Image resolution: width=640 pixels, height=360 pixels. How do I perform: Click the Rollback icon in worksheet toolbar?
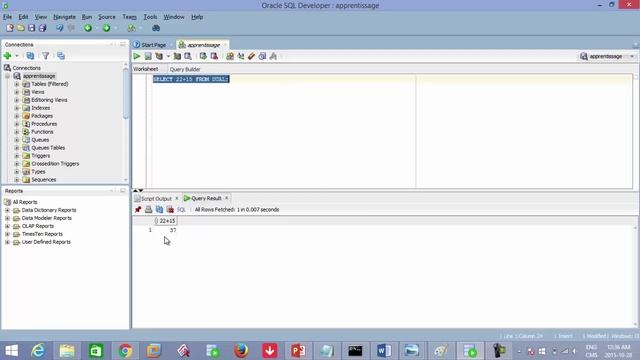(214, 56)
